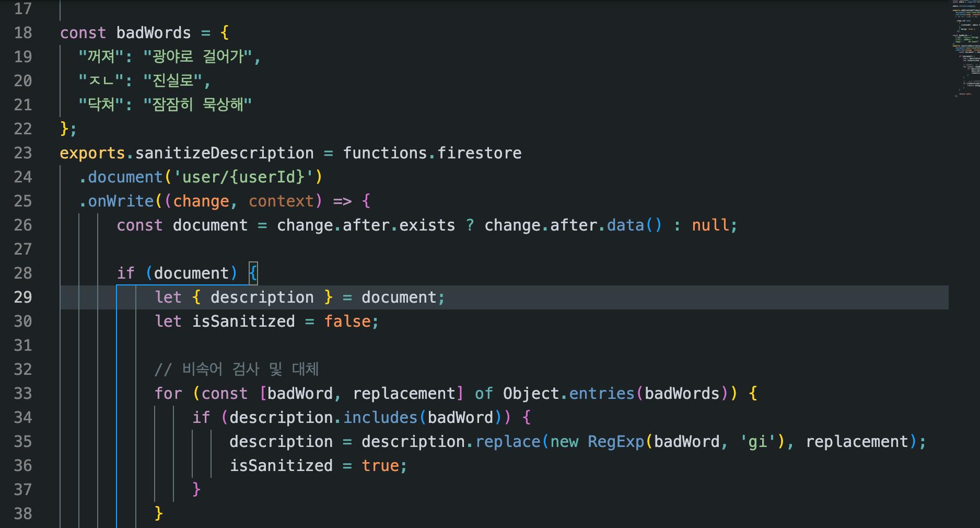Click sanitizeDescription in the exports line
980x528 pixels.
click(225, 153)
